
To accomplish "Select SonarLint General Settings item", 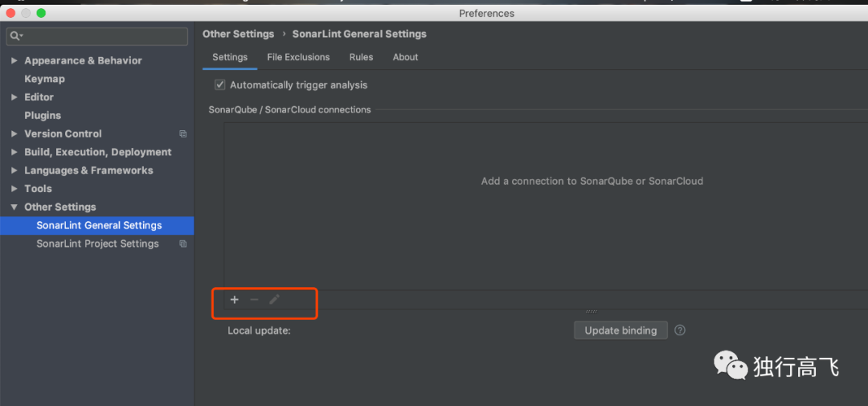I will pos(97,225).
